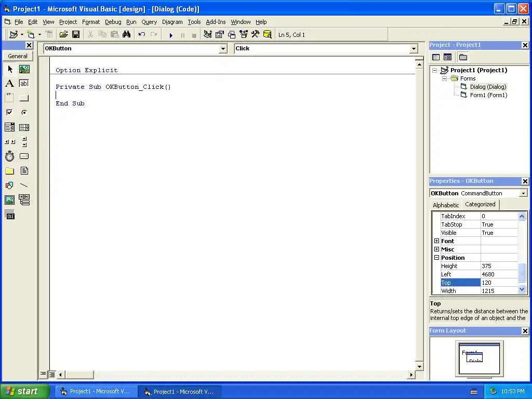This screenshot has height=399, width=532.
Task: Collapse the Forms folder node
Action: [445, 79]
